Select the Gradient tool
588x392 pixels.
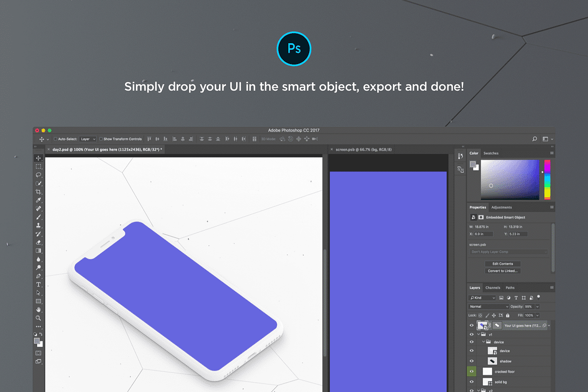coord(38,250)
